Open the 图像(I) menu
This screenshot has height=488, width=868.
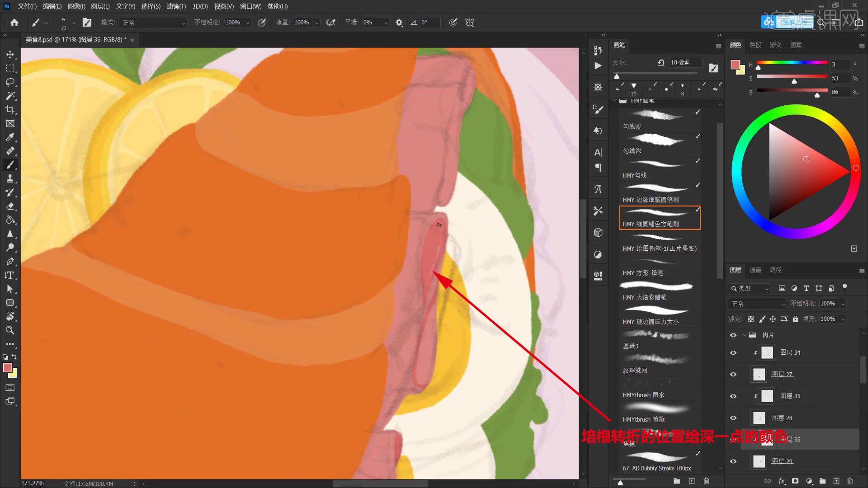[76, 6]
